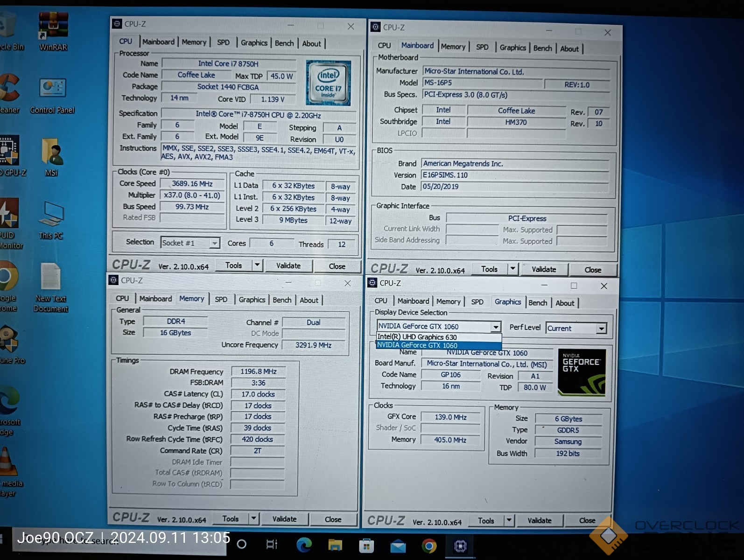The image size is (744, 560).
Task: Click NVIDIA GeForce GTX logo in Graphics window
Action: point(582,372)
